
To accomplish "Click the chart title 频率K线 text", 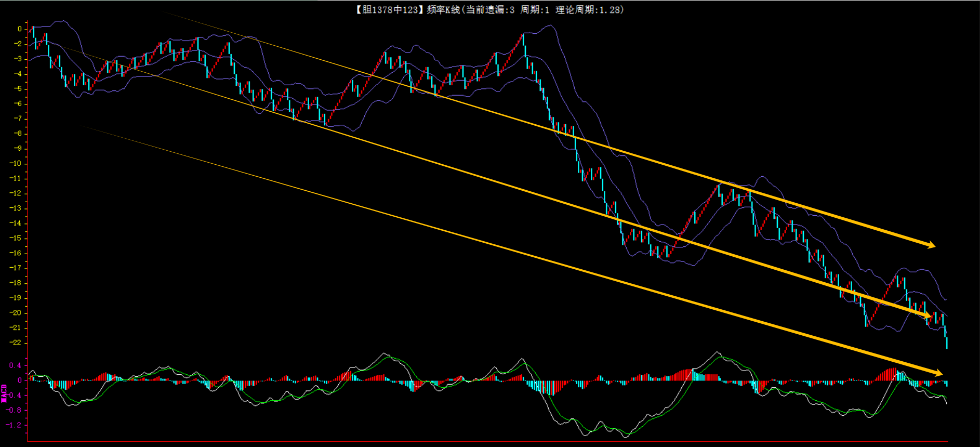I will 443,10.
